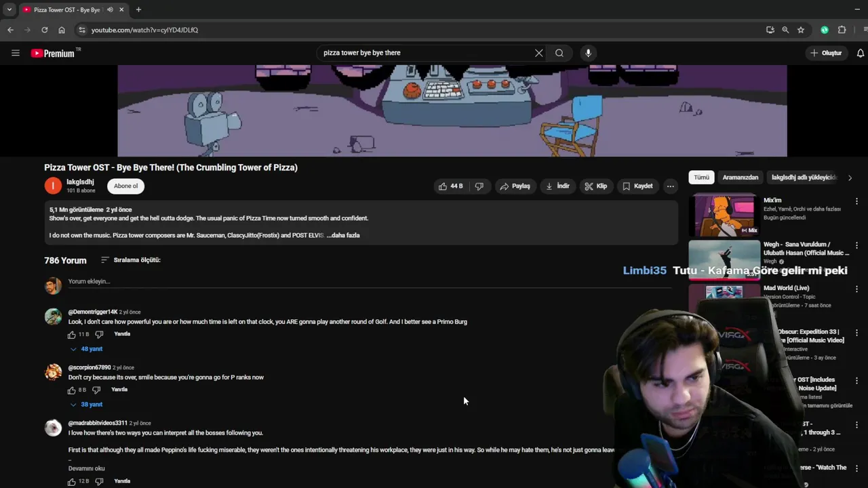Open the Mix'im playlist thumbnail
Screen dimensions: 868x488
(x=724, y=216)
